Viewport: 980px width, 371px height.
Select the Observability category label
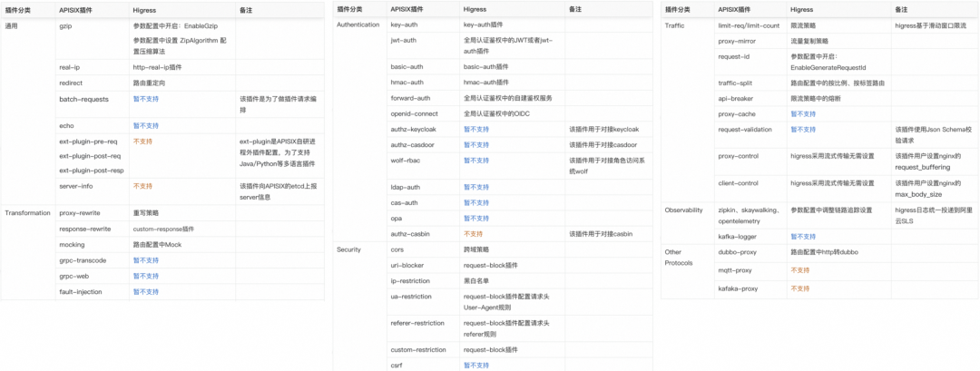click(684, 210)
